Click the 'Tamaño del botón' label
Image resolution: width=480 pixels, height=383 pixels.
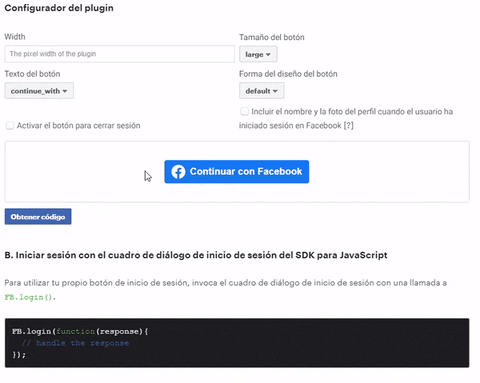(x=272, y=37)
